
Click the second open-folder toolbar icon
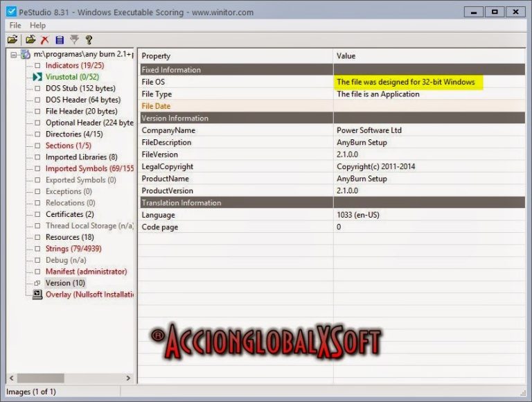[x=30, y=40]
